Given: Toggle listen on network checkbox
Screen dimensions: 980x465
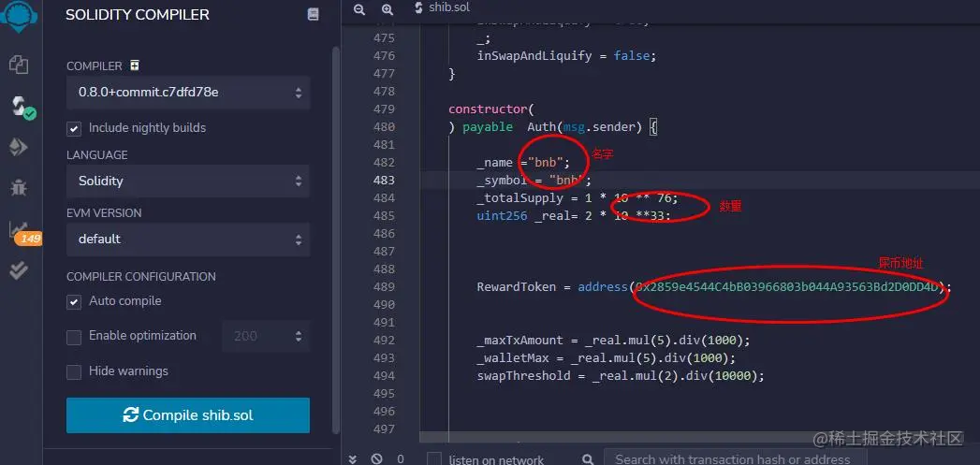Looking at the screenshot, I should pyautogui.click(x=433, y=459).
